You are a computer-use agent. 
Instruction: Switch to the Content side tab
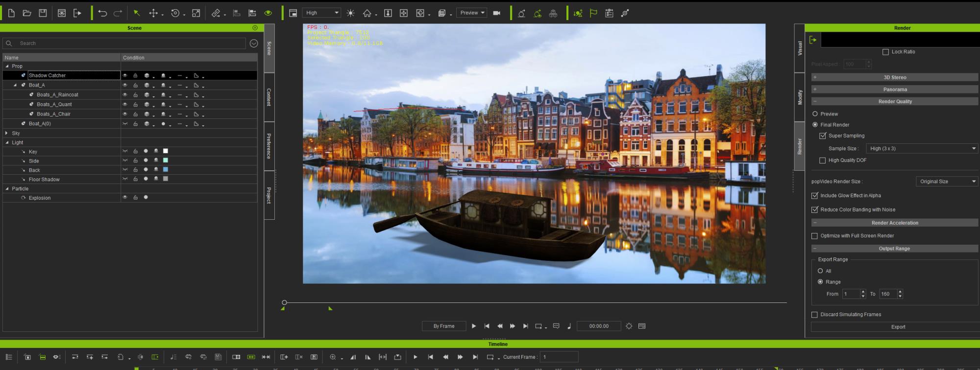[x=269, y=97]
